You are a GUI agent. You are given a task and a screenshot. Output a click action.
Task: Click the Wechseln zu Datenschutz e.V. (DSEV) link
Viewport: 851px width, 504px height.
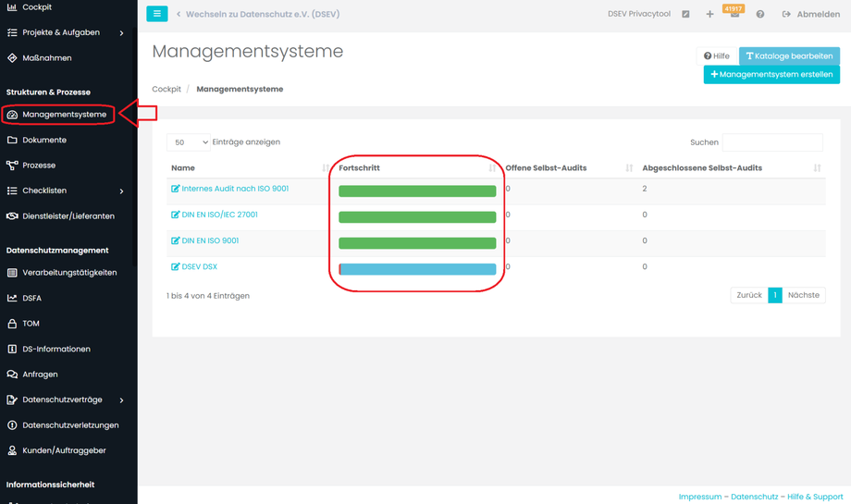[x=263, y=14]
